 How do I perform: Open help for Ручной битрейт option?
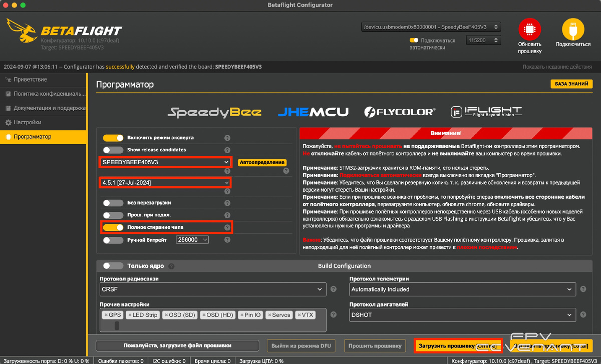[227, 240]
